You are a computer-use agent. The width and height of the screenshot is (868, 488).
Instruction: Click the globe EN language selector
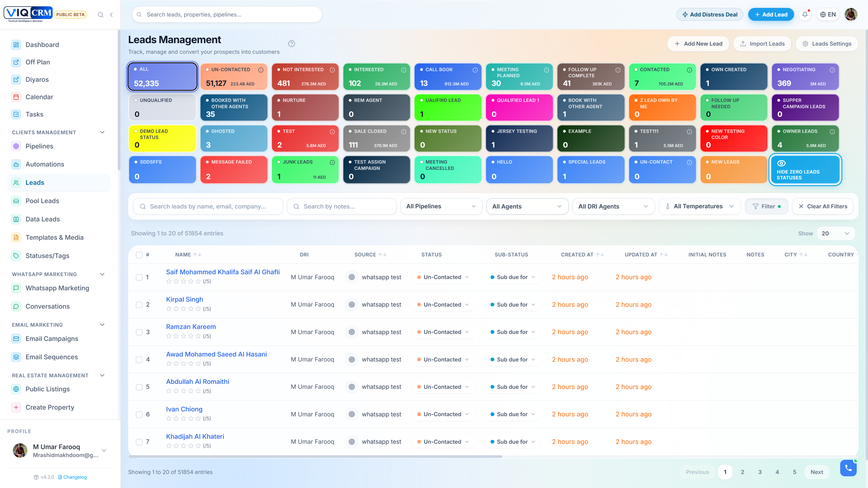click(828, 14)
